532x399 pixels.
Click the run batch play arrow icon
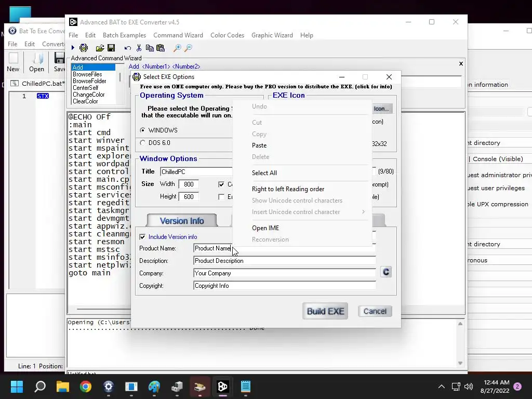click(x=73, y=48)
